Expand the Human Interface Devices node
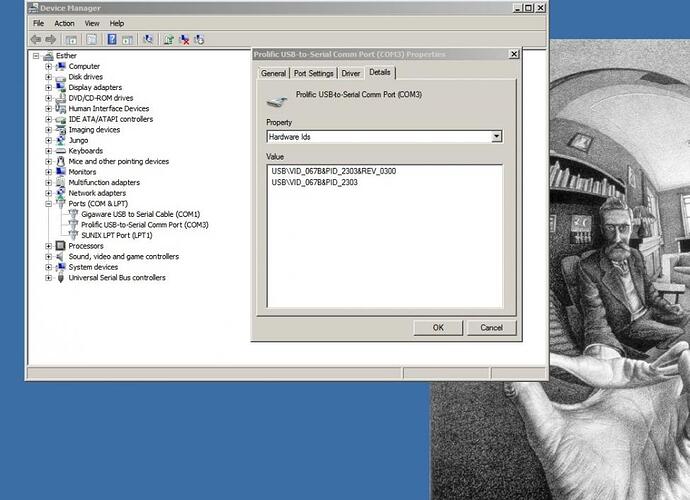Image resolution: width=690 pixels, height=500 pixels. pos(48,109)
